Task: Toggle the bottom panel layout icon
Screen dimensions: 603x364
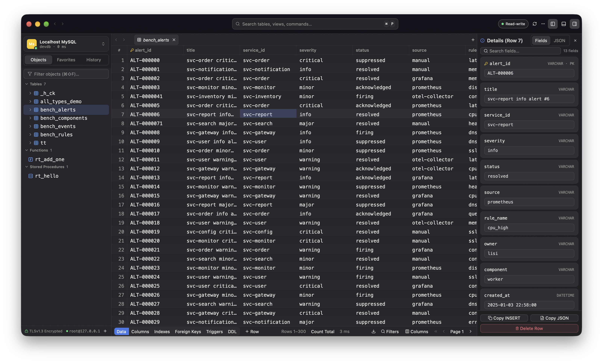Action: [x=564, y=24]
